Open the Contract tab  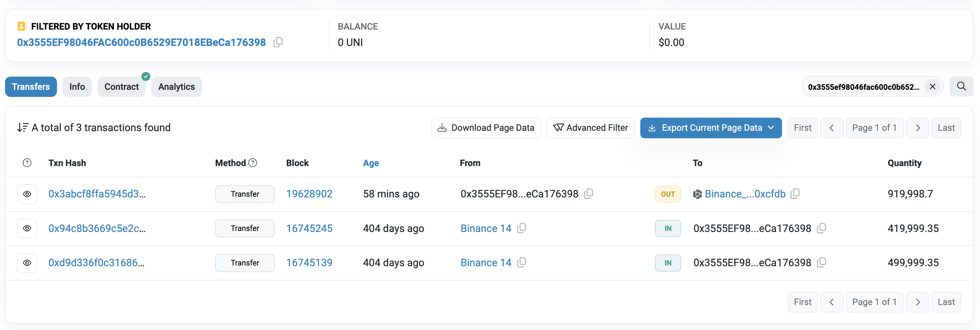(121, 86)
